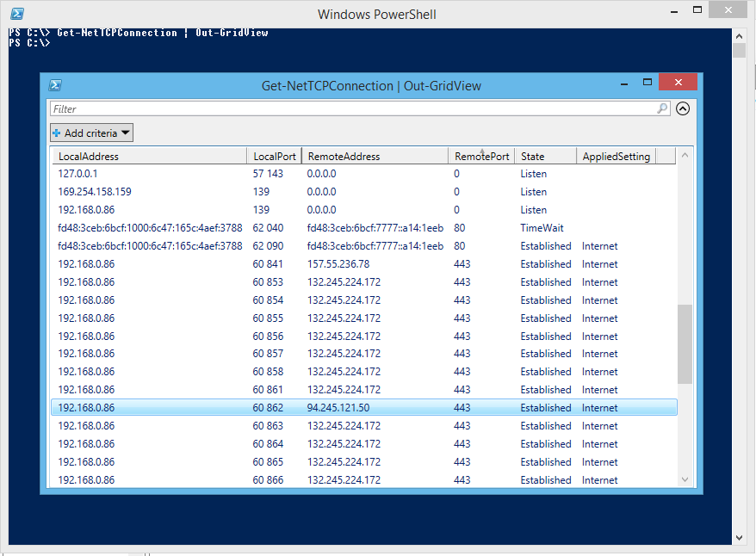The image size is (756, 556).
Task: Maximize the Out-GridView window
Action: point(648,83)
